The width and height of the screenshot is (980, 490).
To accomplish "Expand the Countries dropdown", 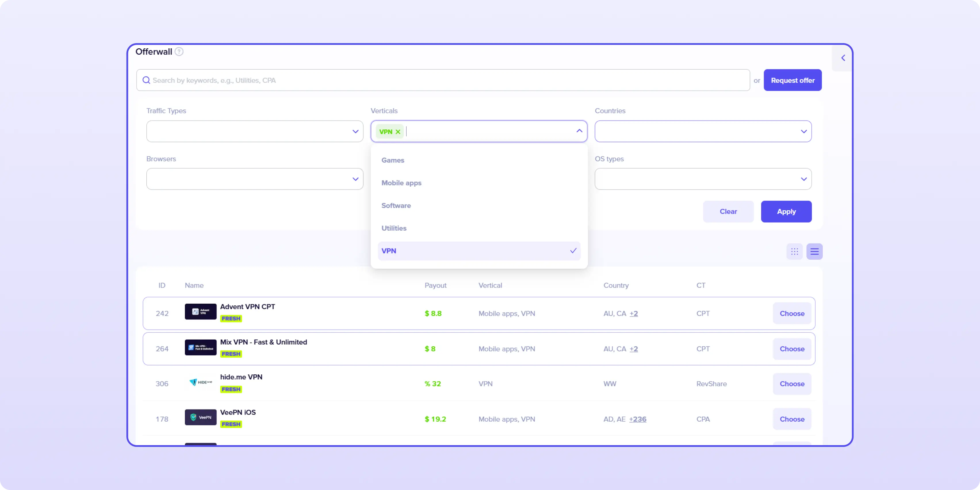I will pyautogui.click(x=703, y=132).
